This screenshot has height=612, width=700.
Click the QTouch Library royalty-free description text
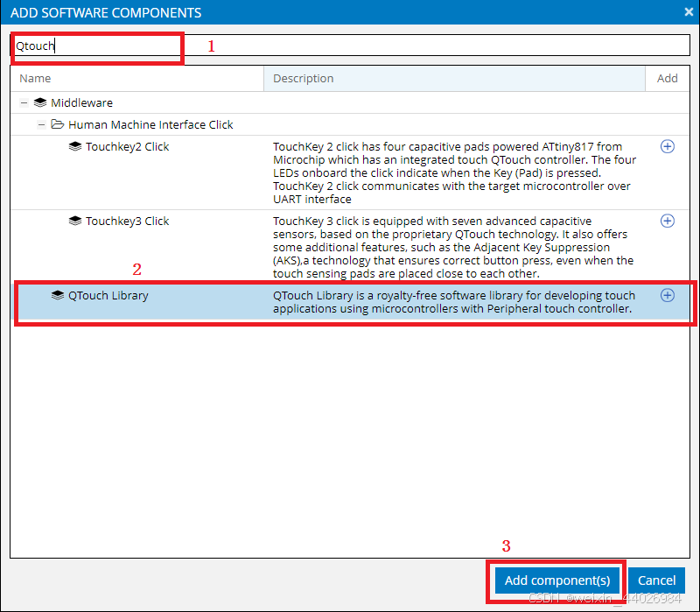click(454, 302)
